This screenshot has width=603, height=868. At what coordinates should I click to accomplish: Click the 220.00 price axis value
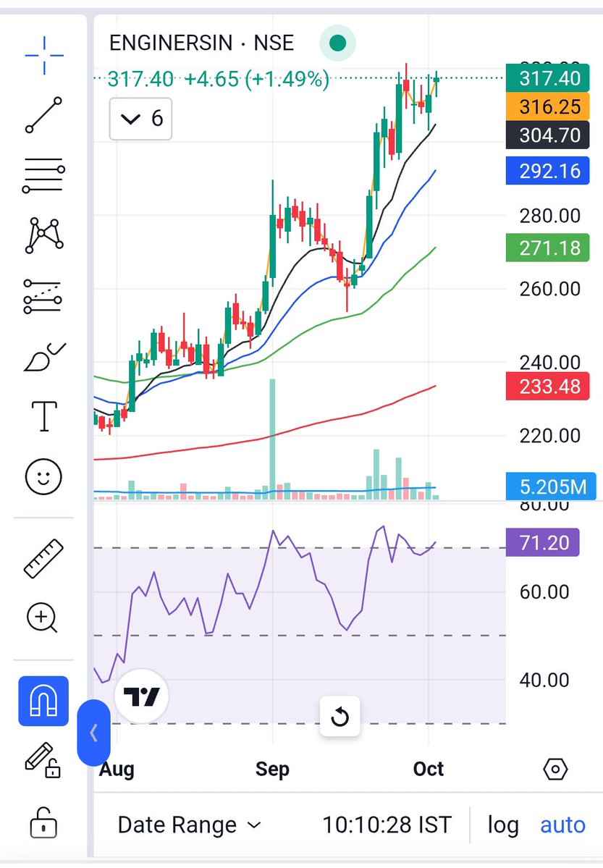tap(550, 436)
